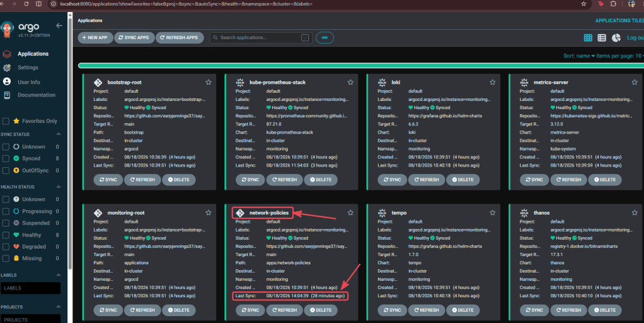The height and width of the screenshot is (323, 644).
Task: Sync the bootstrap-root application
Action: (108, 180)
